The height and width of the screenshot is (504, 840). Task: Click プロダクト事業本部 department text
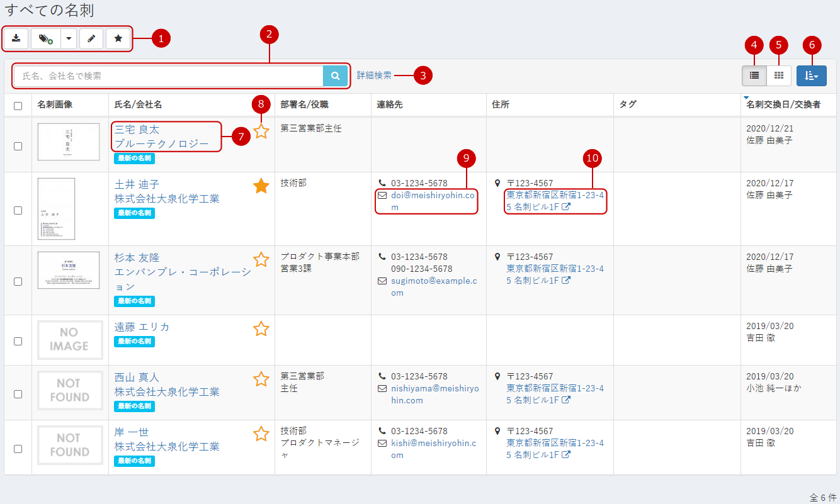(320, 257)
